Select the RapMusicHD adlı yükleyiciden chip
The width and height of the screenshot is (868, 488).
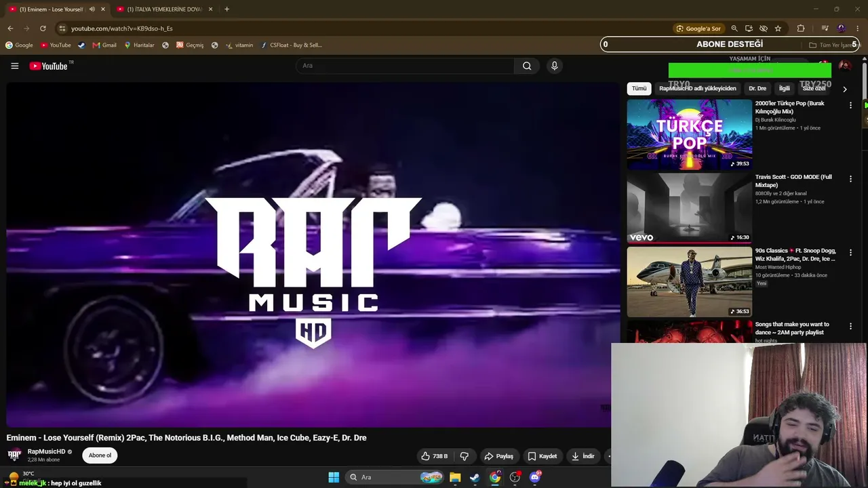[x=697, y=89]
